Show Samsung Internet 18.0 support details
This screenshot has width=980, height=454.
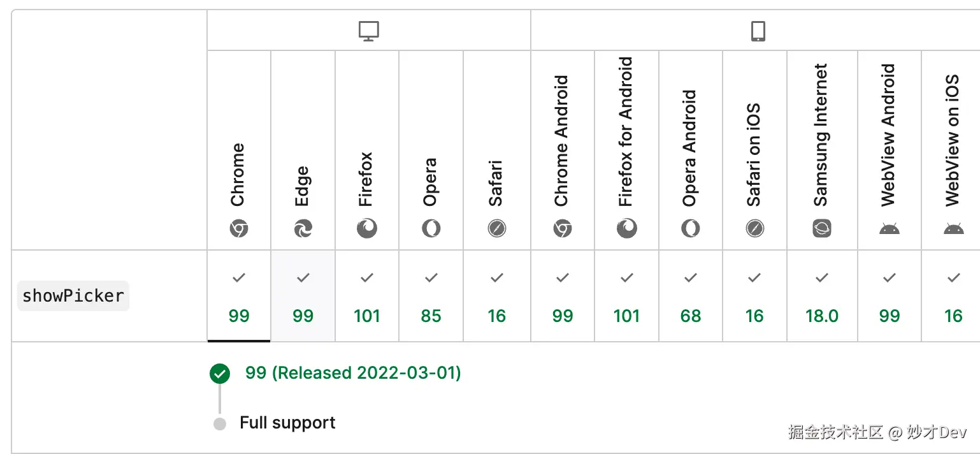(822, 297)
